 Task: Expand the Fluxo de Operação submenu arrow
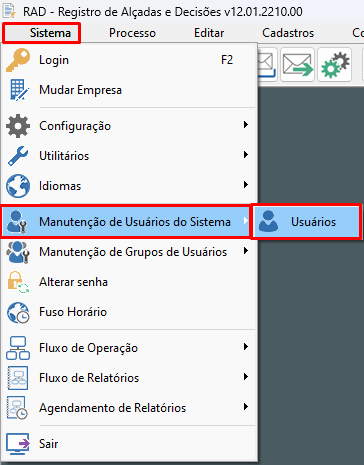tap(246, 347)
